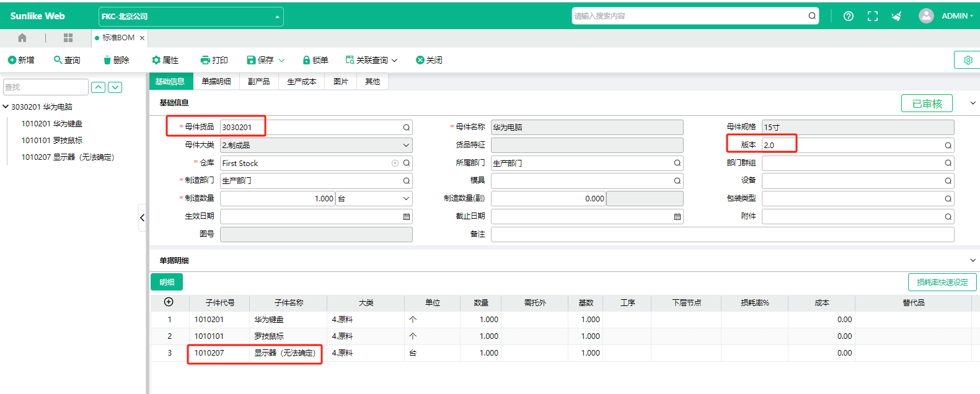
Task: Select tree item 1010201 华为键盘
Action: (52, 124)
